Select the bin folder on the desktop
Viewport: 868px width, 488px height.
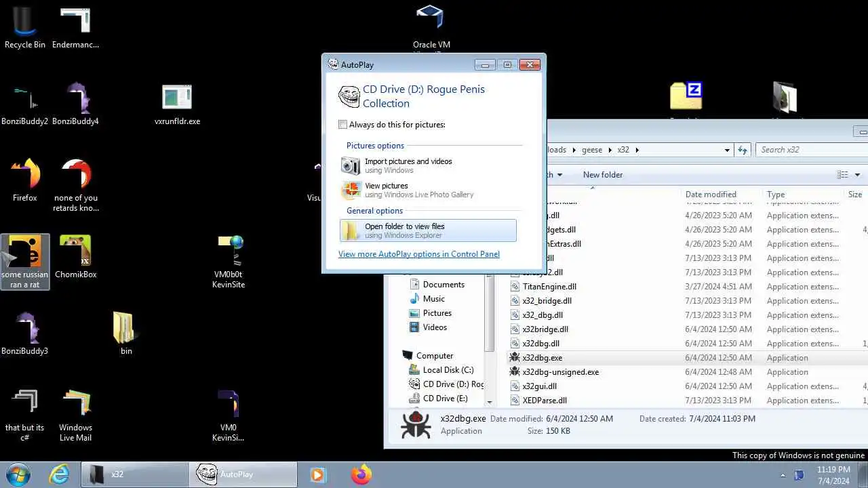(126, 333)
